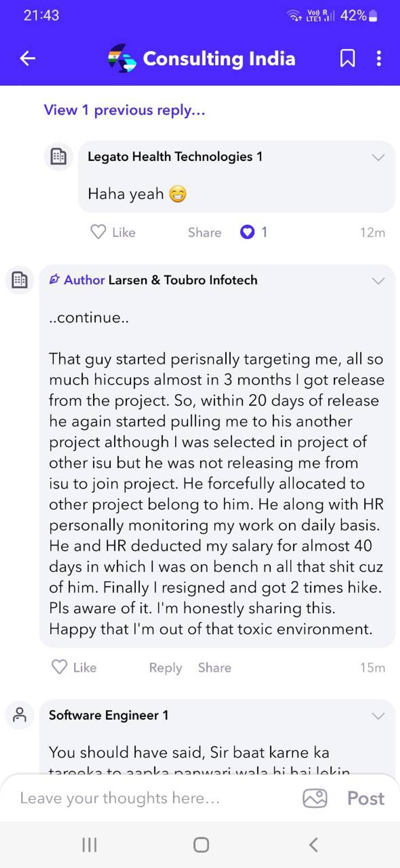Open the three-dot overflow menu
This screenshot has width=400, height=868.
pyautogui.click(x=379, y=58)
